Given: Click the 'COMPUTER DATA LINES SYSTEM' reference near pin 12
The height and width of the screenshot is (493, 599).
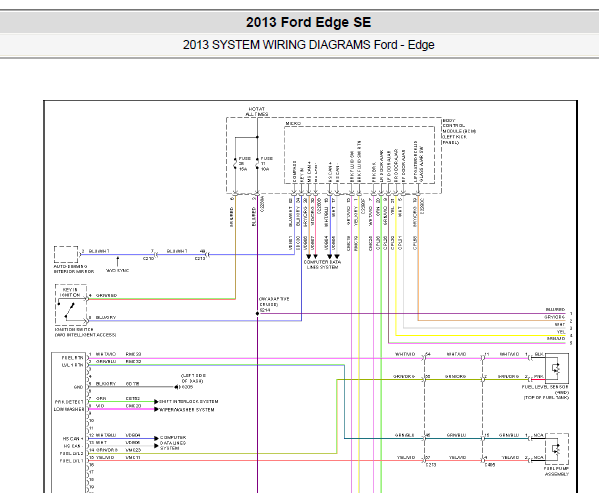Looking at the screenshot, I should [173, 443].
